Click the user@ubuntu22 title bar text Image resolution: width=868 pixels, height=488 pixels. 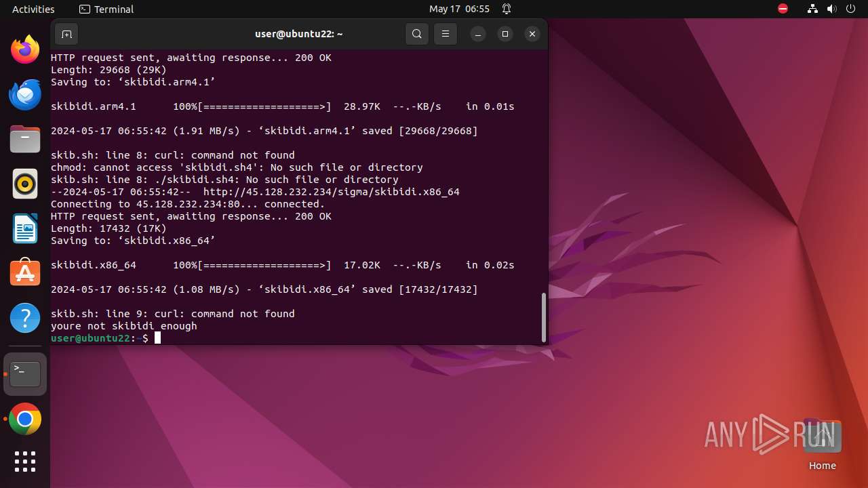pos(298,34)
